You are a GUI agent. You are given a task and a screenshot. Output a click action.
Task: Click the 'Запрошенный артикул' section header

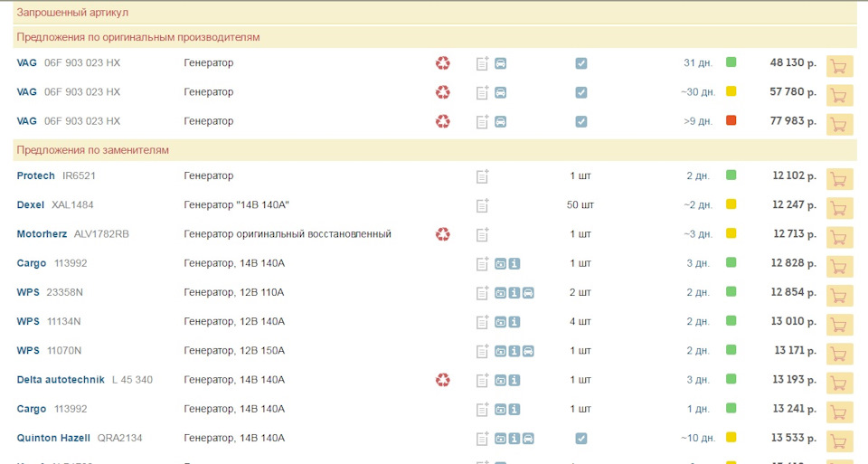pyautogui.click(x=435, y=12)
